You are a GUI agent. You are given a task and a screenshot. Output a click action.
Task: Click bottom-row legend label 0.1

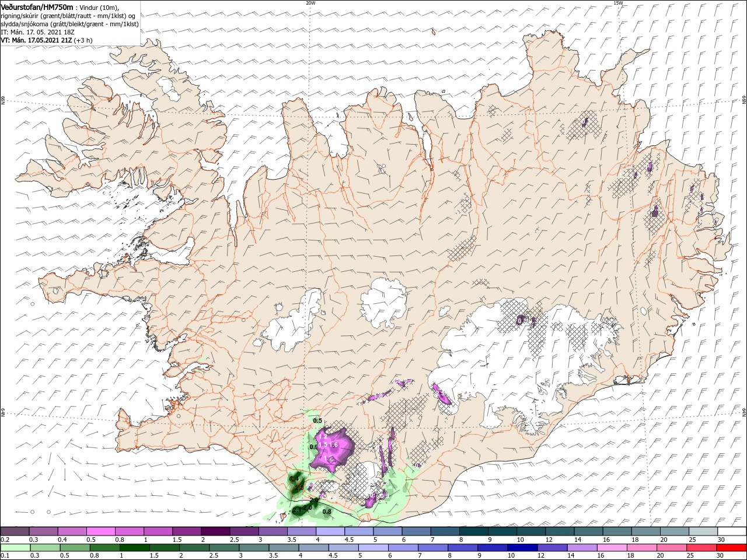point(5,556)
